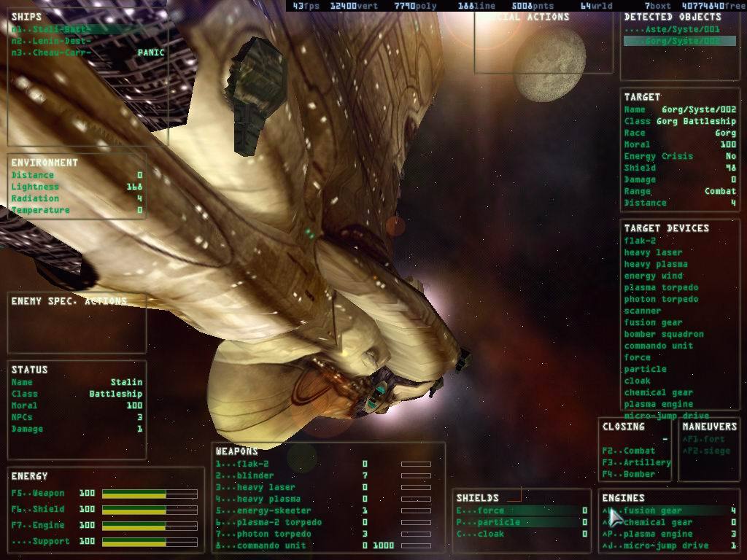Viewport: 747px width, 560px height.
Task: Toggle the force shield
Action: point(490,510)
